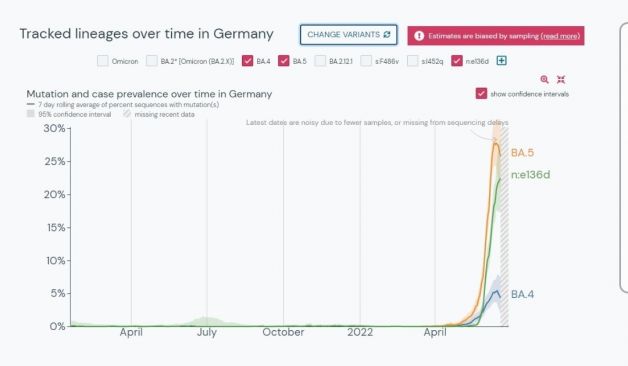Click the 95% confidence interval legend entry

click(x=69, y=114)
